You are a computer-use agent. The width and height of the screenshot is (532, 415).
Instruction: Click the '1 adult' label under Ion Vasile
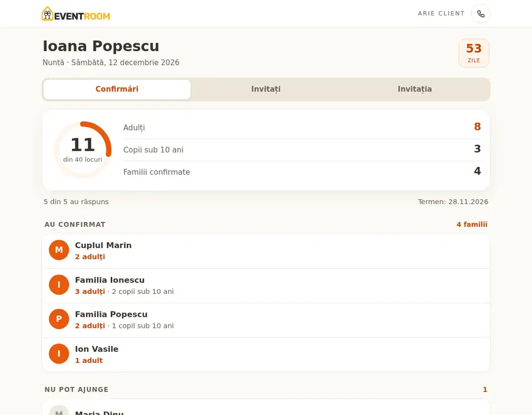[89, 360]
